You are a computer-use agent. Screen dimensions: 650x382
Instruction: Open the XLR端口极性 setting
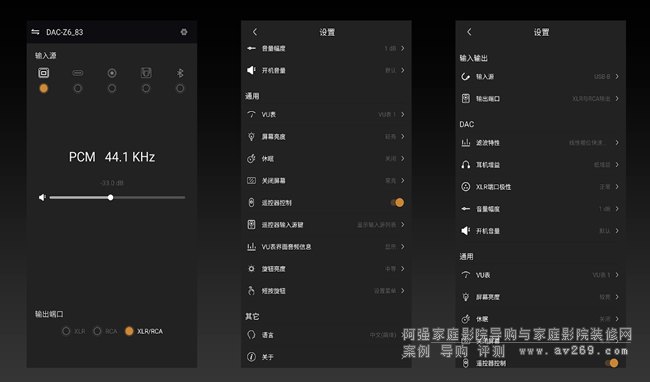[x=541, y=186]
